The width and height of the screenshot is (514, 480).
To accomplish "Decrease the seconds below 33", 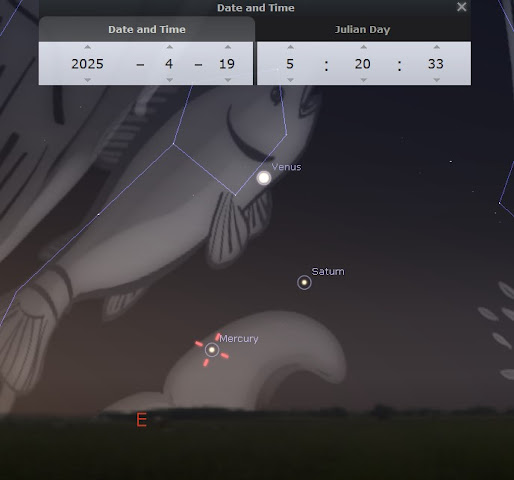I will tap(436, 80).
